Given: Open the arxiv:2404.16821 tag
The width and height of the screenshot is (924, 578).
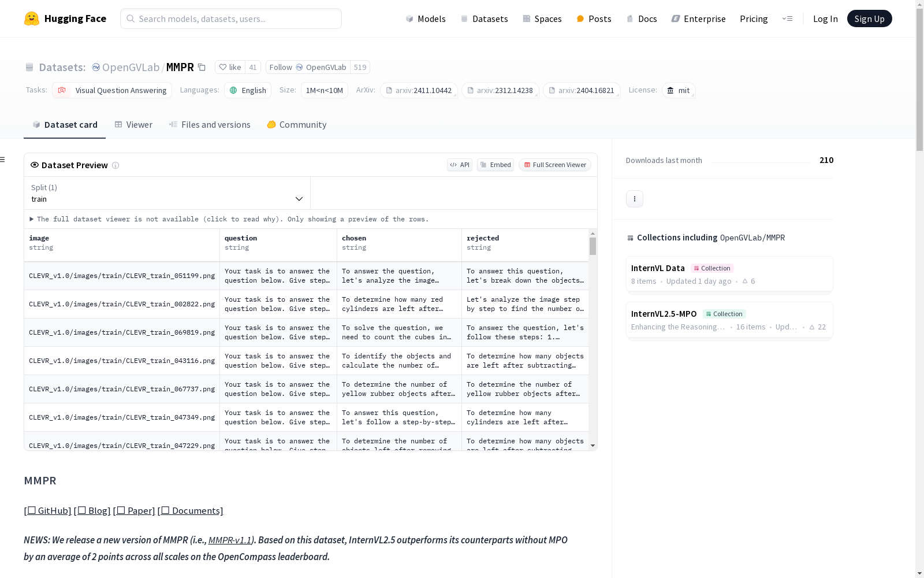Looking at the screenshot, I should (582, 90).
